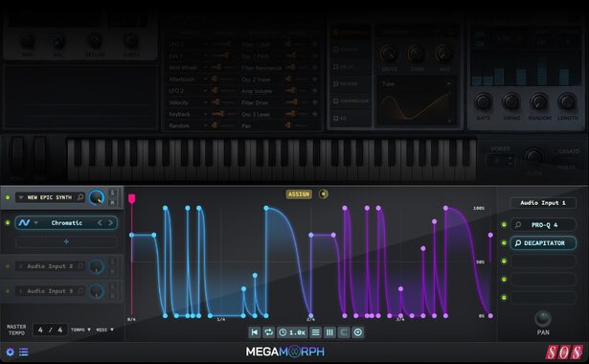Click the NEW EPIC SYNTH level knob
Screen dimensions: 589x364
pos(97,197)
